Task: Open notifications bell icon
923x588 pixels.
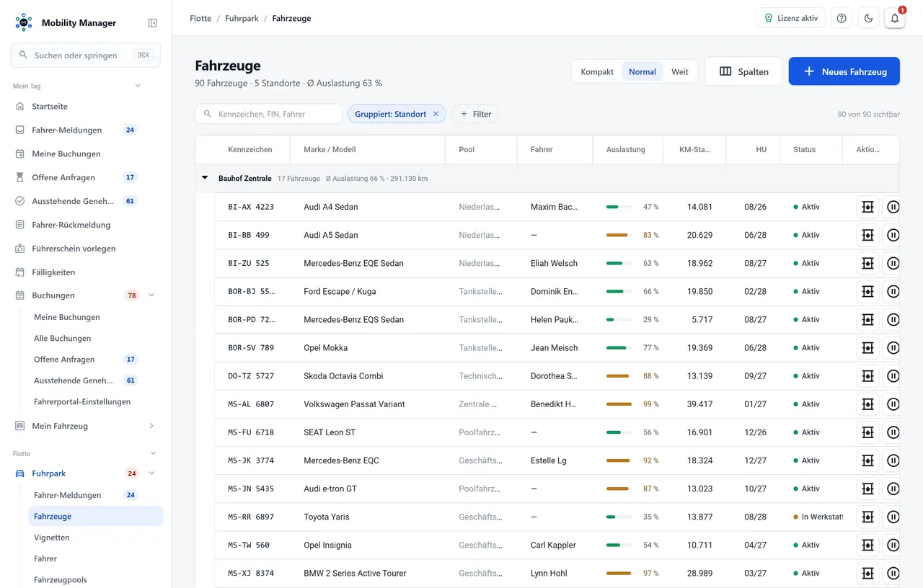Action: 895,18
